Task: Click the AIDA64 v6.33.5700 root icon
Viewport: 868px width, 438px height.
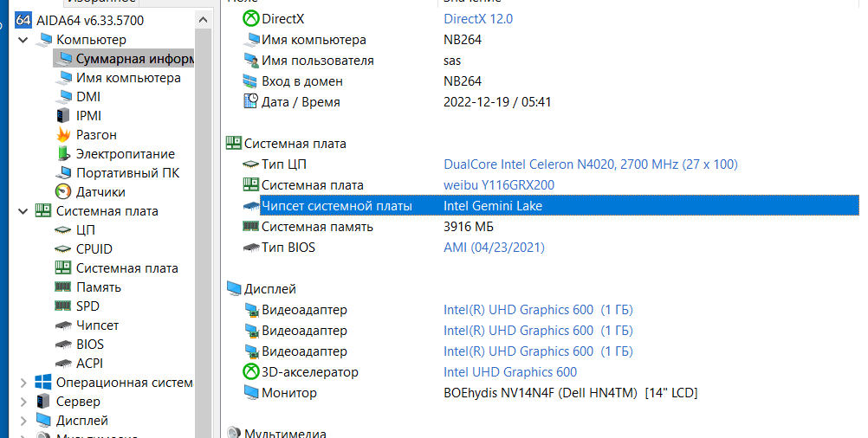Action: click(x=23, y=21)
